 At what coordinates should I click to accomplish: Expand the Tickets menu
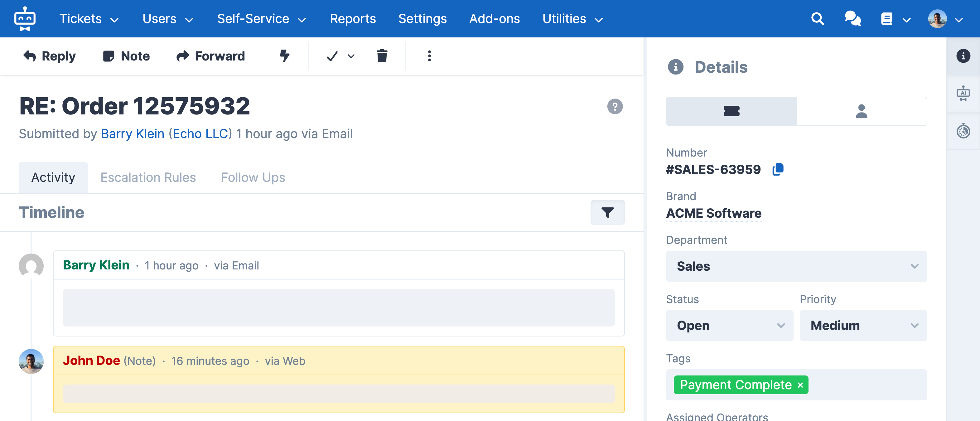pos(89,19)
